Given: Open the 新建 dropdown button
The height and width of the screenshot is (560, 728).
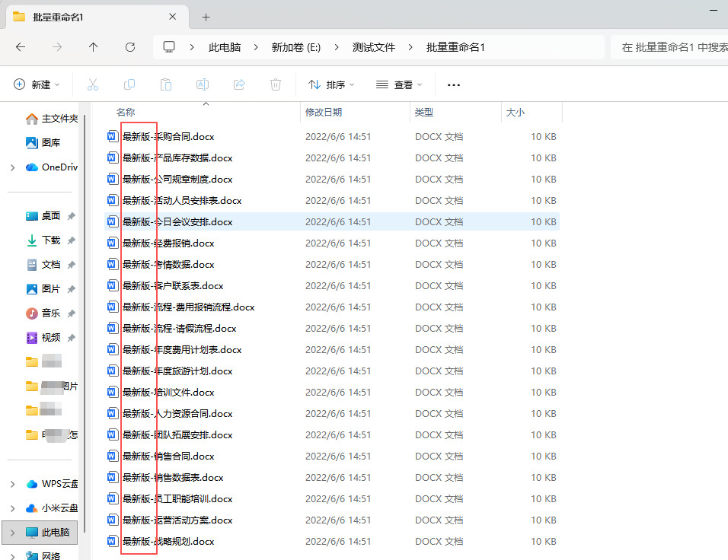Looking at the screenshot, I should click(37, 84).
